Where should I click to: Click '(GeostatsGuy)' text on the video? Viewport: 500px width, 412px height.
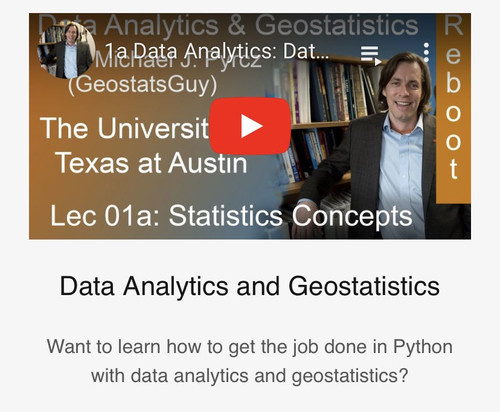pos(142,85)
